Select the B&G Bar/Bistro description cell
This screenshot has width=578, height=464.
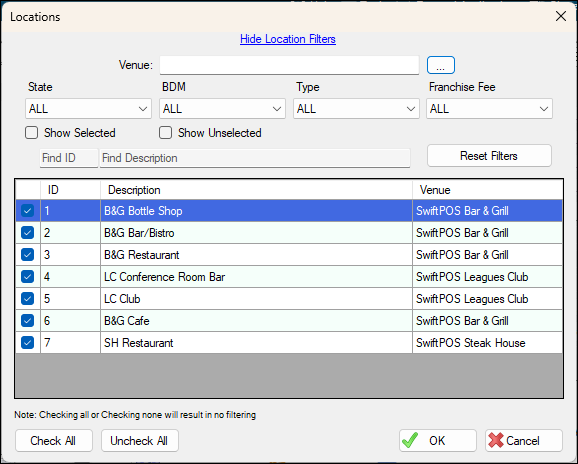point(256,233)
